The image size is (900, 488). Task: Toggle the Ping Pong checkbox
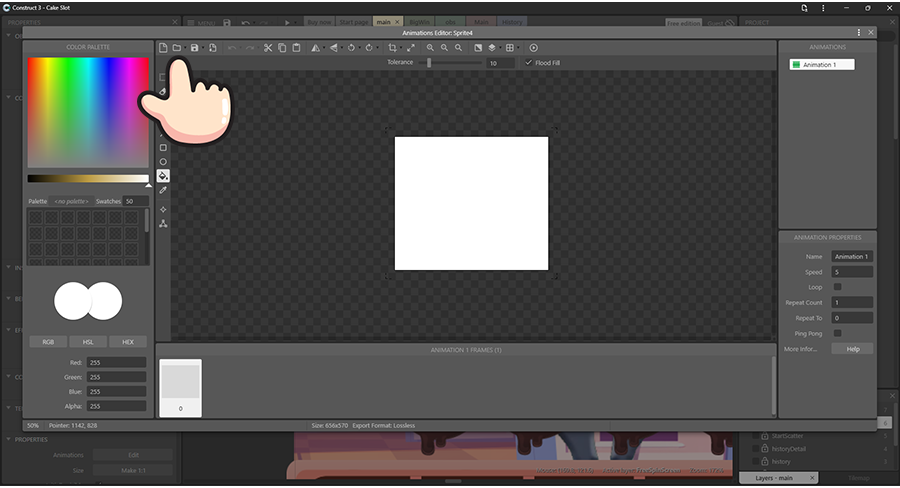point(837,333)
